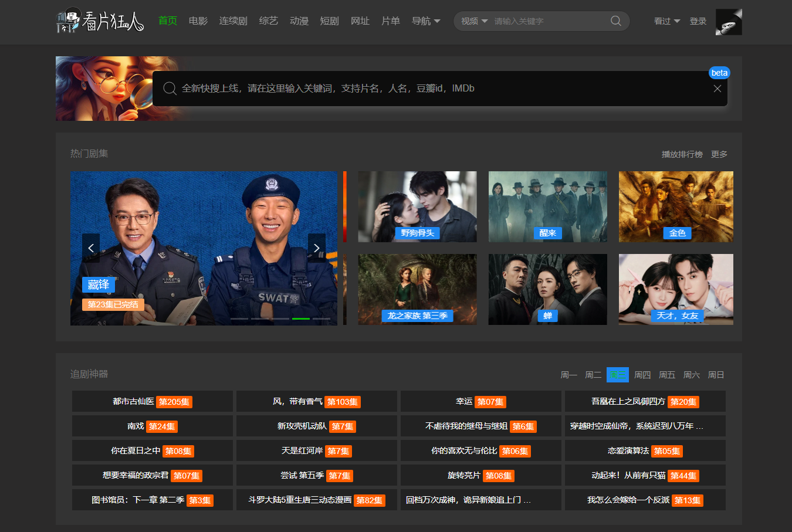Select the first carousel indicator dash
The height and width of the screenshot is (532, 792).
pos(239,318)
